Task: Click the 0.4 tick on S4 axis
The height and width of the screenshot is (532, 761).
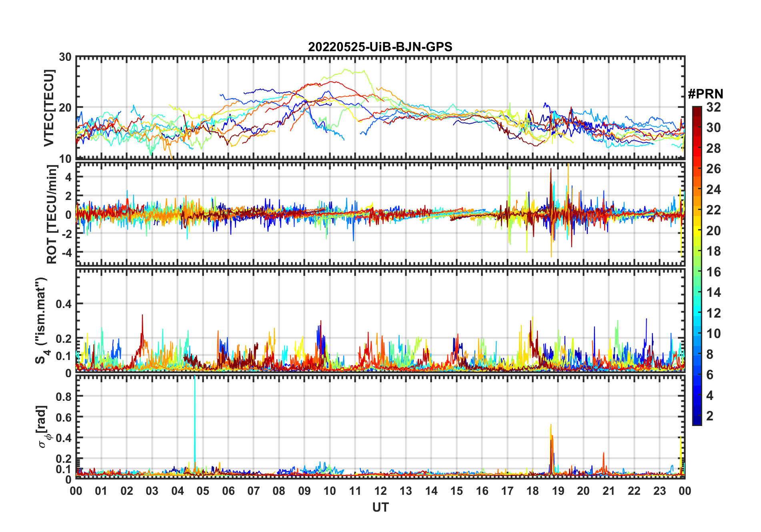Action: [x=64, y=304]
